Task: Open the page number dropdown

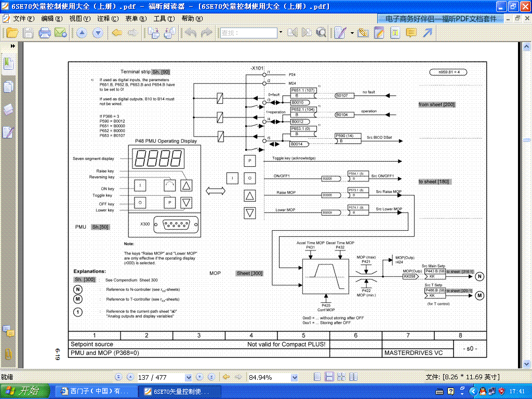Action: click(188, 377)
